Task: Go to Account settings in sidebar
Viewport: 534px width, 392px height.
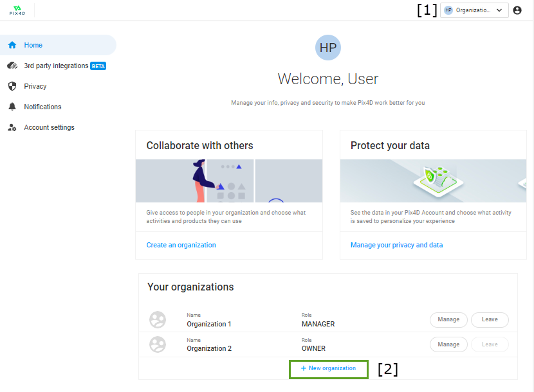Action: [x=49, y=127]
